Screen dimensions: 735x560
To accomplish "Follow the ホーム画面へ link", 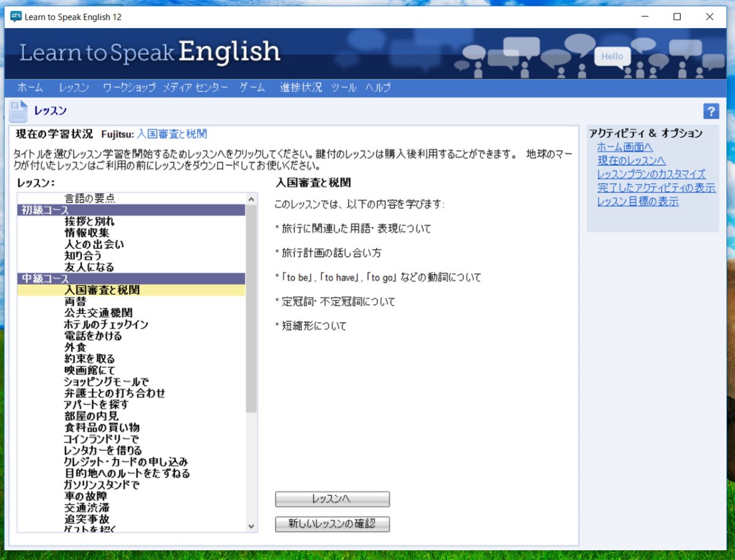I will pyautogui.click(x=625, y=147).
